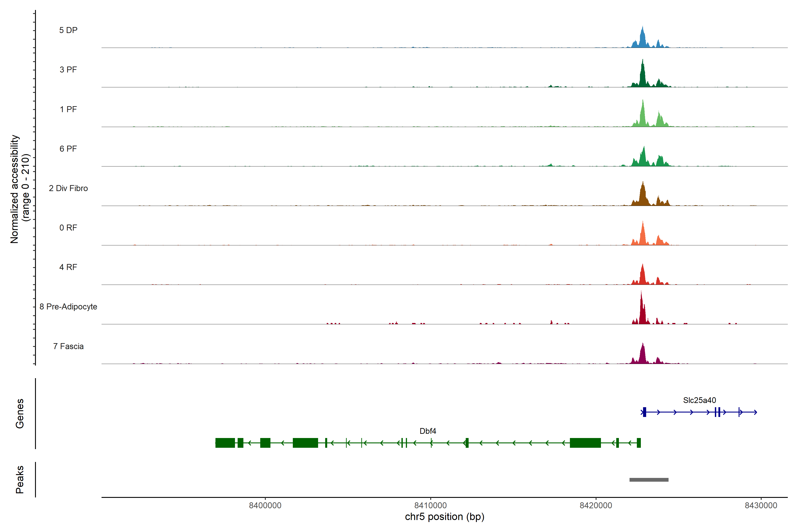Click the Slc25a40 gene name
Image resolution: width=798 pixels, height=532 pixels.
(x=699, y=400)
